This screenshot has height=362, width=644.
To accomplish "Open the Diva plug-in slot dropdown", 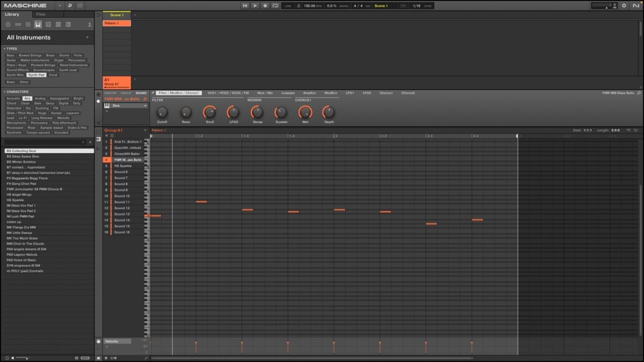I will 145,106.
